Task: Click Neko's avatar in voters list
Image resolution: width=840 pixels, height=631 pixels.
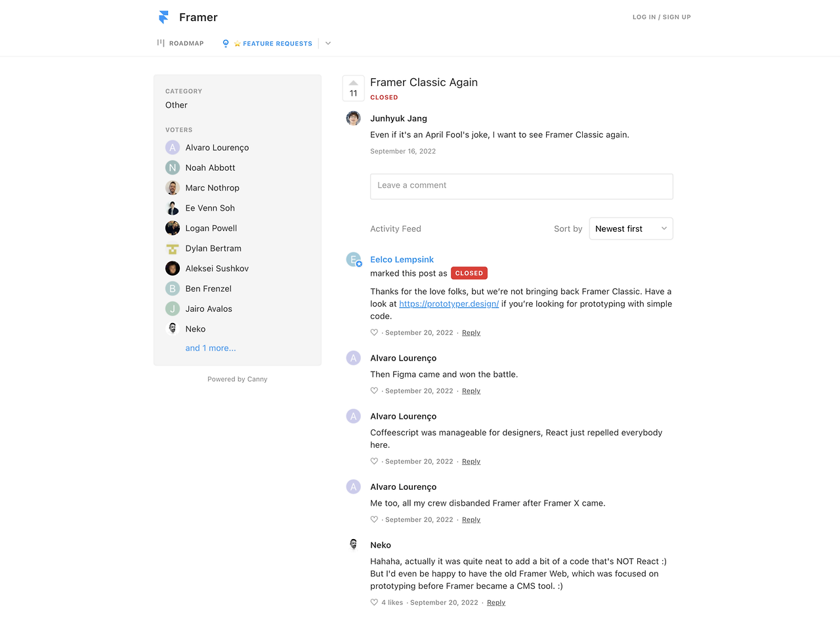Action: tap(173, 329)
